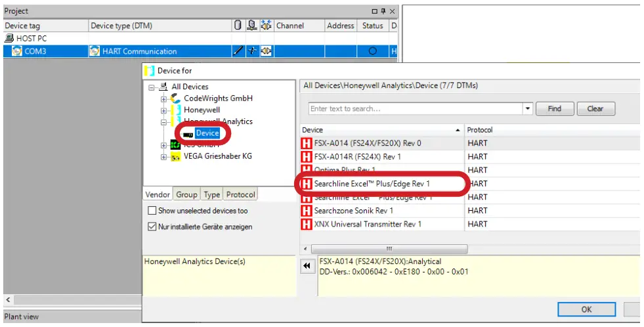Click the H icon of Searchzone Sonik
This screenshot has height=327, width=644.
coord(307,211)
